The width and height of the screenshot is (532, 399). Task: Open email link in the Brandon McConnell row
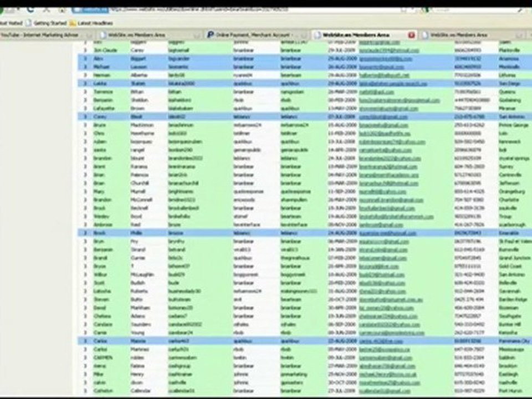[x=391, y=200]
